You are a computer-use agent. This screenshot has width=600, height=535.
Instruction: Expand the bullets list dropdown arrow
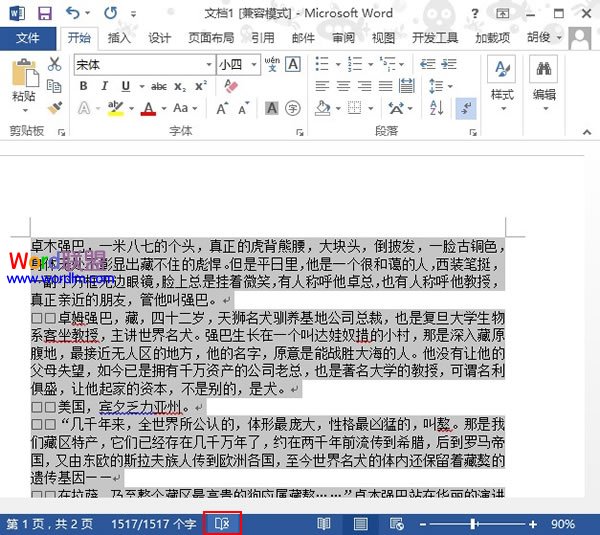tap(338, 64)
